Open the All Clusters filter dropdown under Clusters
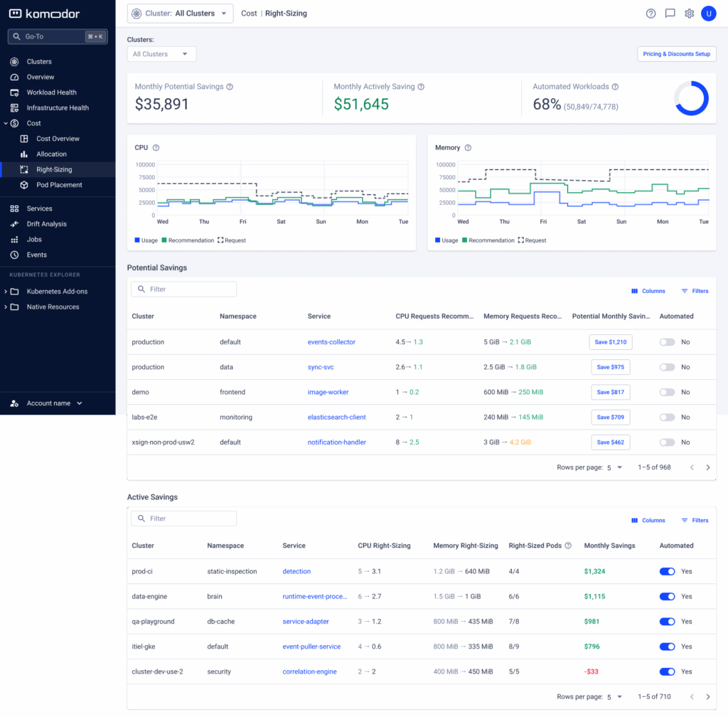728x717 pixels. (161, 54)
